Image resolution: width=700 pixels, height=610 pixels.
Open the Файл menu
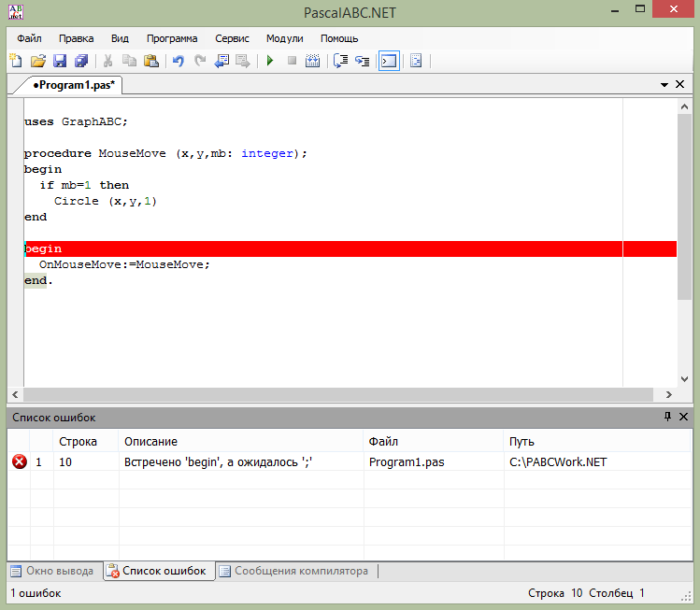click(x=30, y=39)
